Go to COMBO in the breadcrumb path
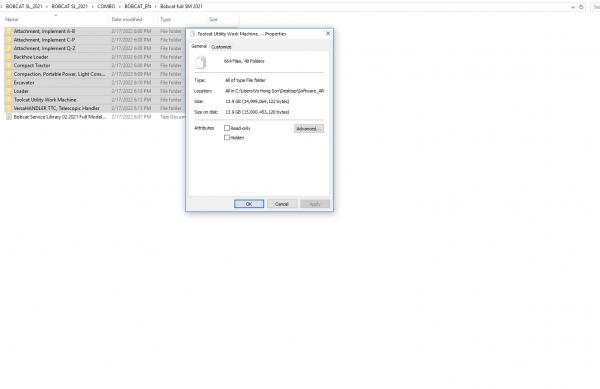Viewport: 600px width, 389px height. tap(106, 7)
